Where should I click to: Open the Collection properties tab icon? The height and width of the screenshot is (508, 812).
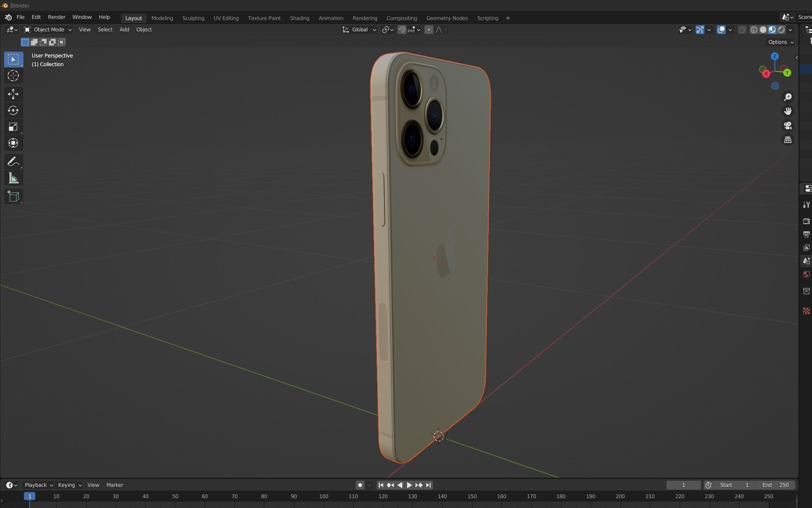[806, 291]
